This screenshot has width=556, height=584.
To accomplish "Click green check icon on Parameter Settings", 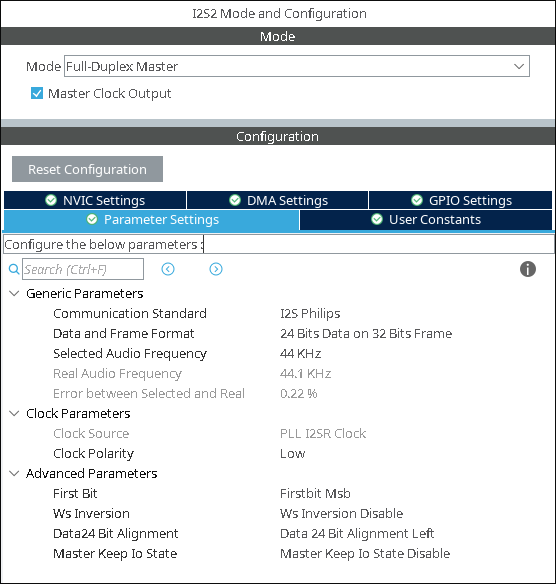I will [92, 219].
